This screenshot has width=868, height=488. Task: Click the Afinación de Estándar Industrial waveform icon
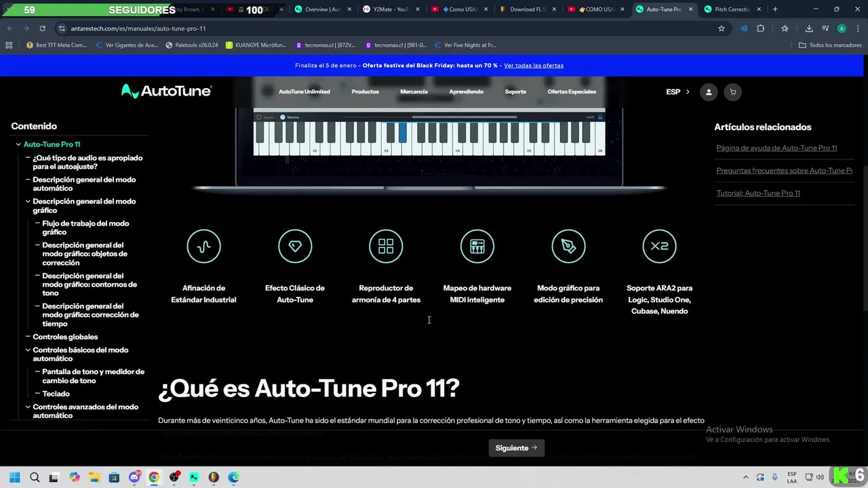click(x=203, y=246)
